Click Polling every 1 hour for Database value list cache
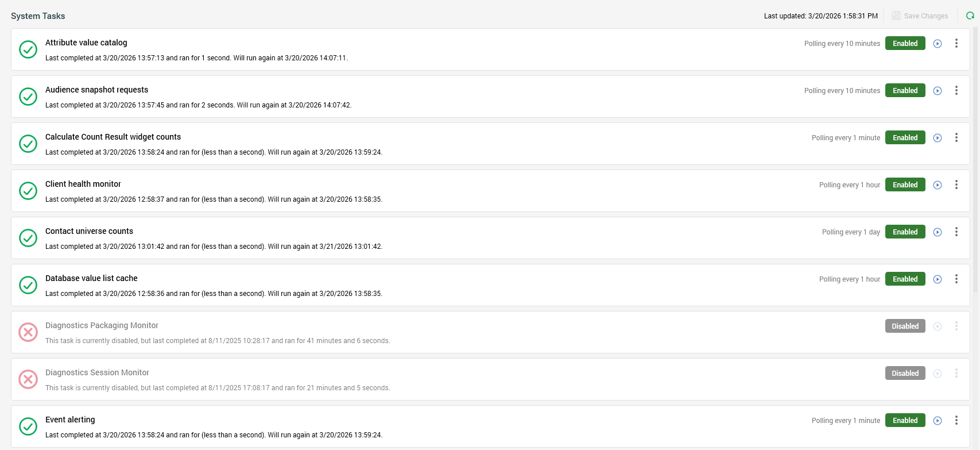The height and width of the screenshot is (450, 980). pyautogui.click(x=849, y=279)
